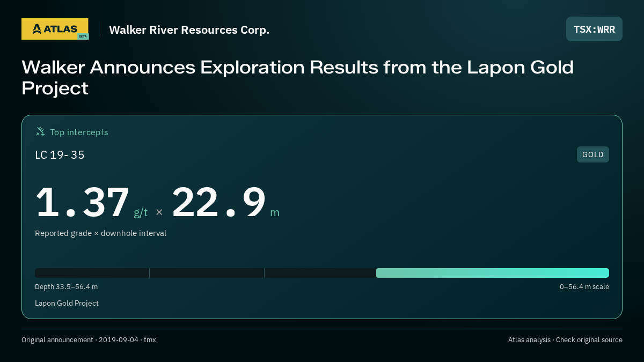
Task: Select the TSX:WRR ticker badge
Action: tap(594, 29)
